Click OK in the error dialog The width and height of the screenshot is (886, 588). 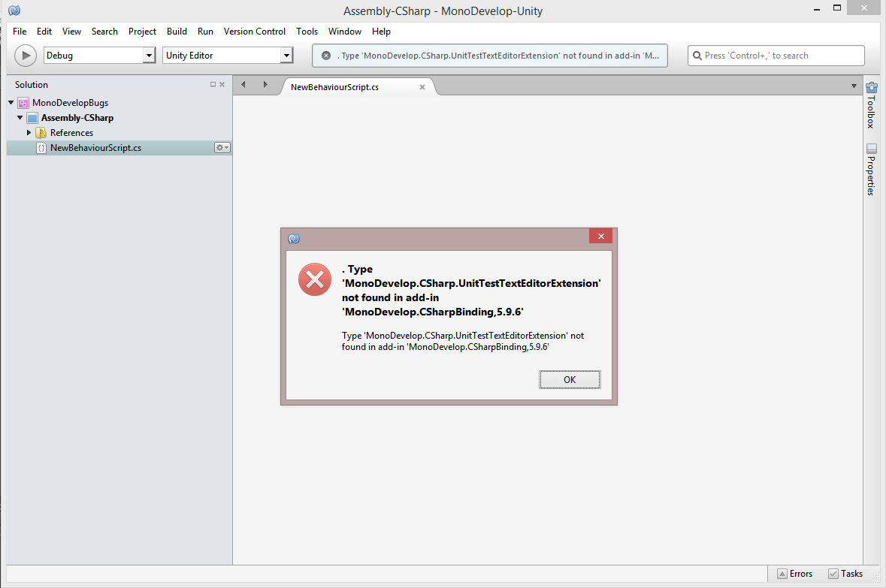570,379
